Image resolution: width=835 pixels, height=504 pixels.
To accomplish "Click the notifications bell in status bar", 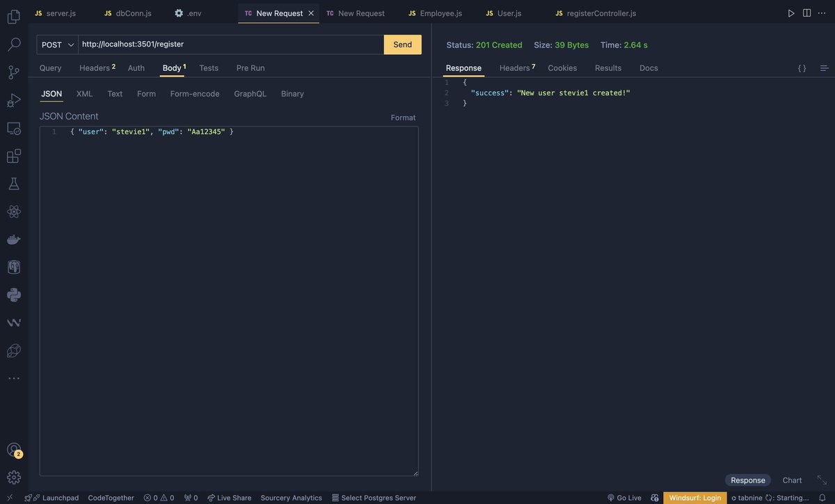I will click(x=822, y=498).
